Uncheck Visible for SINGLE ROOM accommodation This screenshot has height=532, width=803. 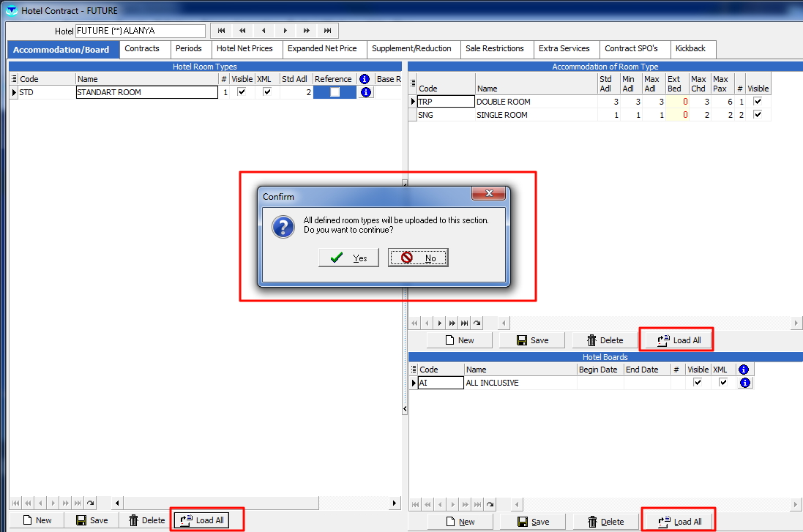tap(758, 115)
